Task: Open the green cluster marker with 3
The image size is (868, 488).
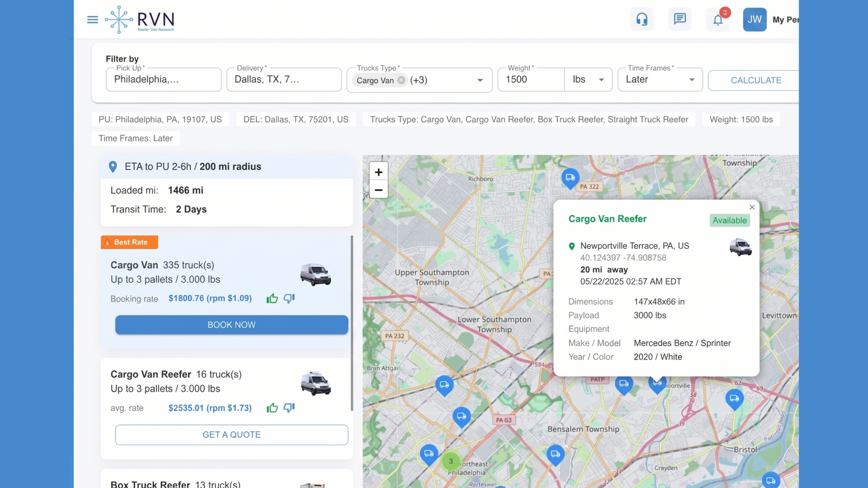Action: click(x=451, y=461)
